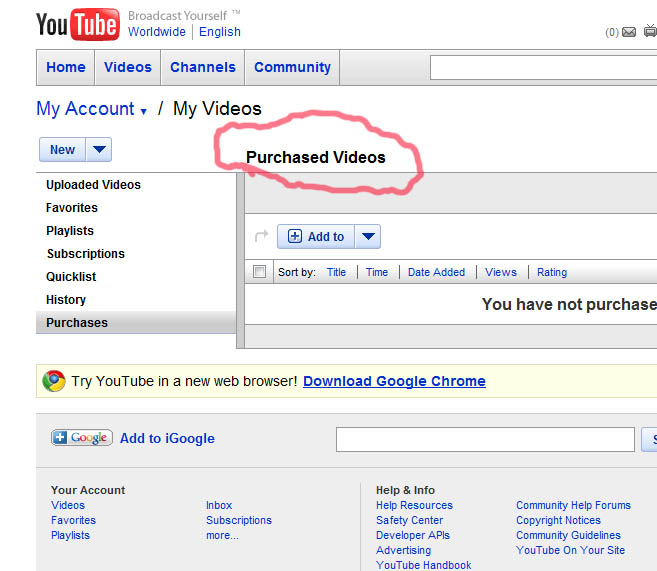Select Purchases in sidebar

click(x=136, y=323)
